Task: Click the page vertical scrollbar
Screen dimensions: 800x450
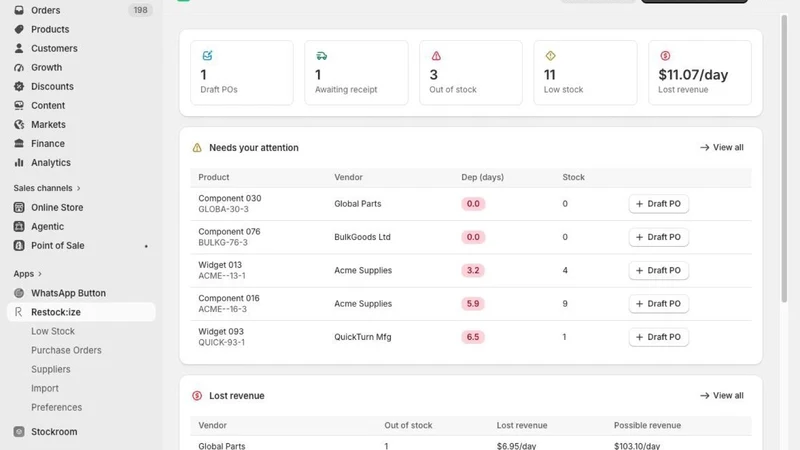Action: tap(784, 158)
